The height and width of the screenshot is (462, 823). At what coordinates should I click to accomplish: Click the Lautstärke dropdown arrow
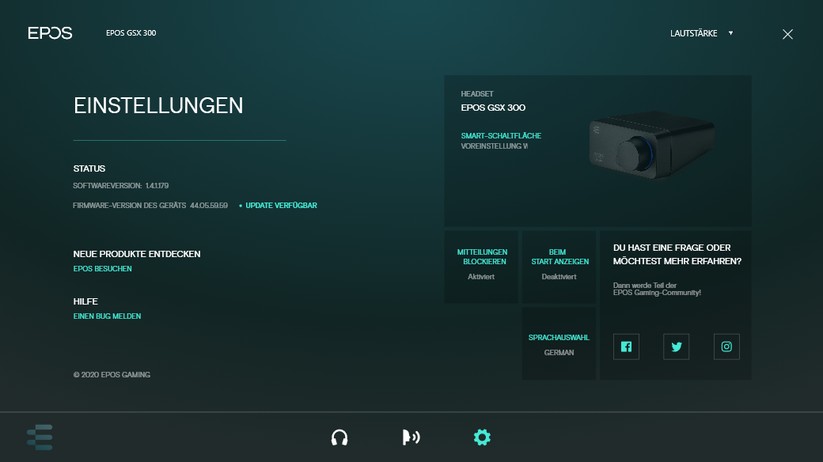pos(731,33)
